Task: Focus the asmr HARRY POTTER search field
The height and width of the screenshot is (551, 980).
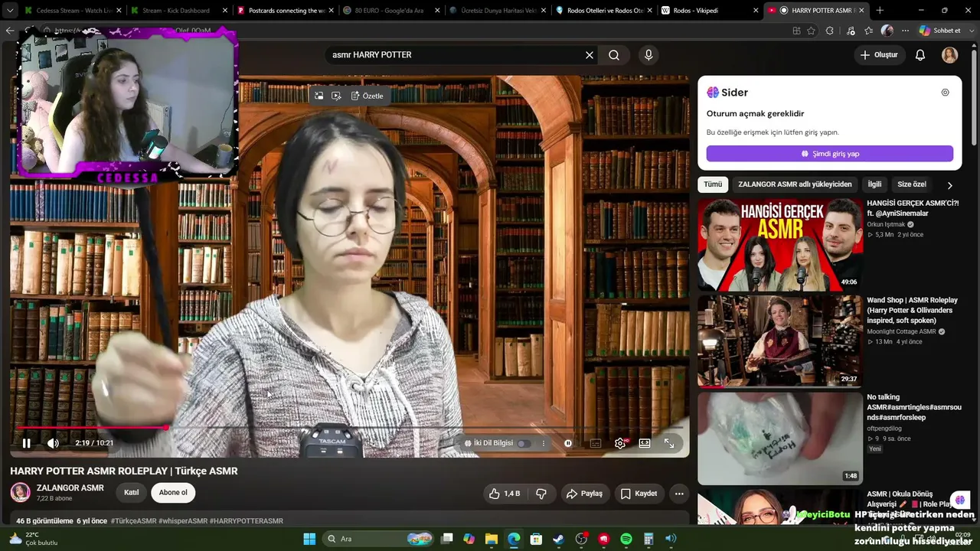Action: click(x=456, y=55)
